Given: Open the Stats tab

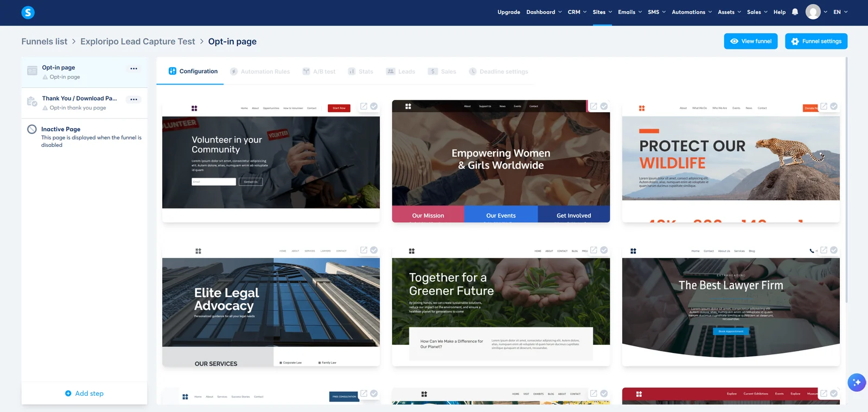Looking at the screenshot, I should point(361,72).
